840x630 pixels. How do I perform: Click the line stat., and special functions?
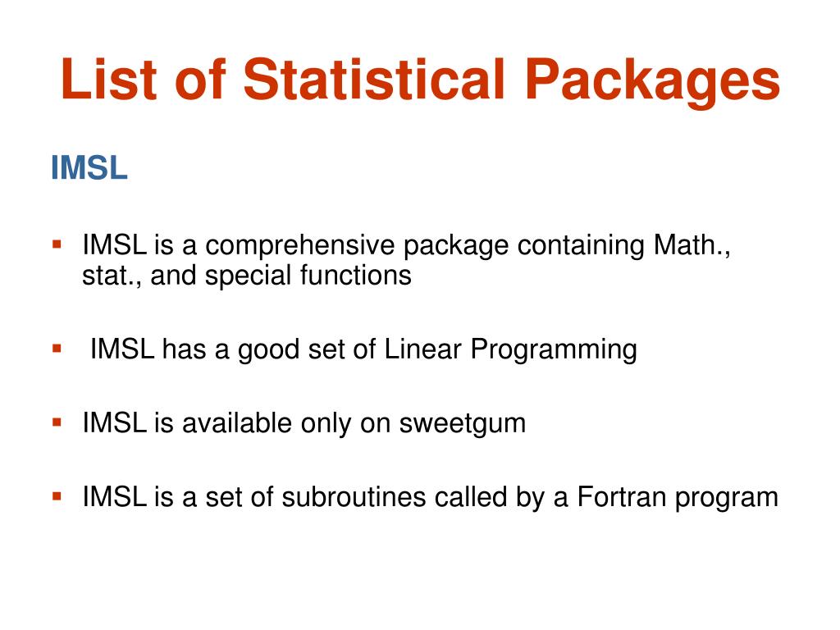coord(246,276)
